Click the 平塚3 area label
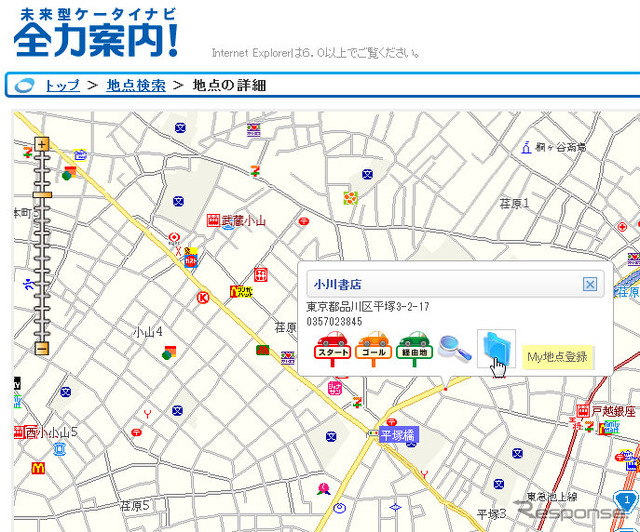The width and height of the screenshot is (640, 532). [492, 514]
